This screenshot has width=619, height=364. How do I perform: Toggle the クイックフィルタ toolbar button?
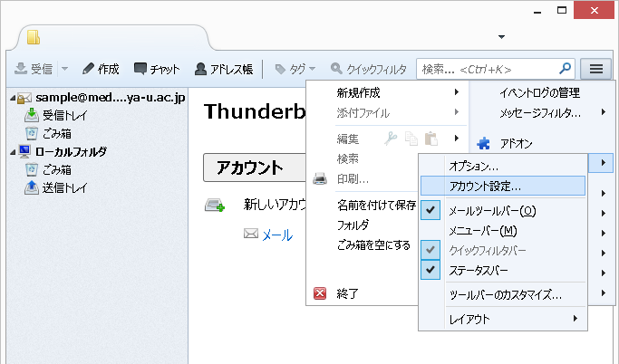point(369,69)
